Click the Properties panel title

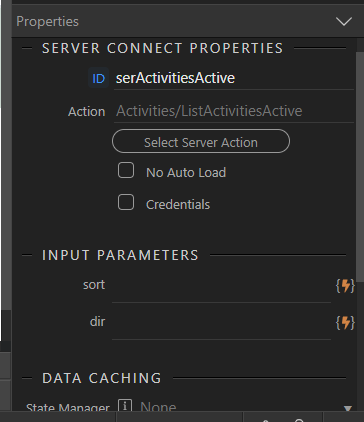point(48,22)
